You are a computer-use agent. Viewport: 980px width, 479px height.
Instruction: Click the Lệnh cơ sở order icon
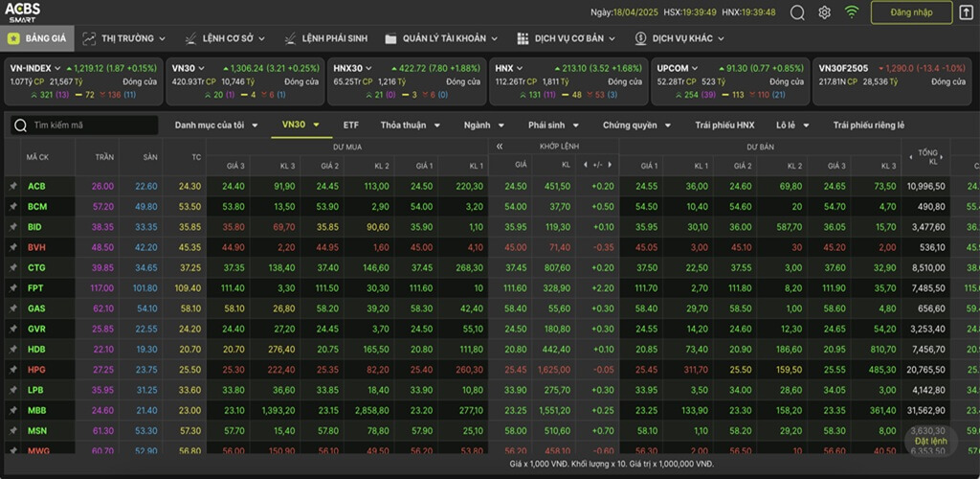coord(190,38)
